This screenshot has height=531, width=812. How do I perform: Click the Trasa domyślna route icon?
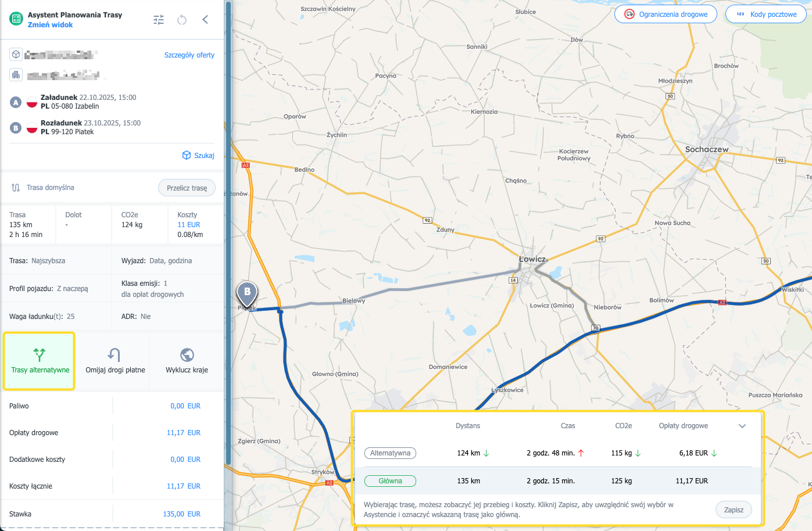coord(16,188)
